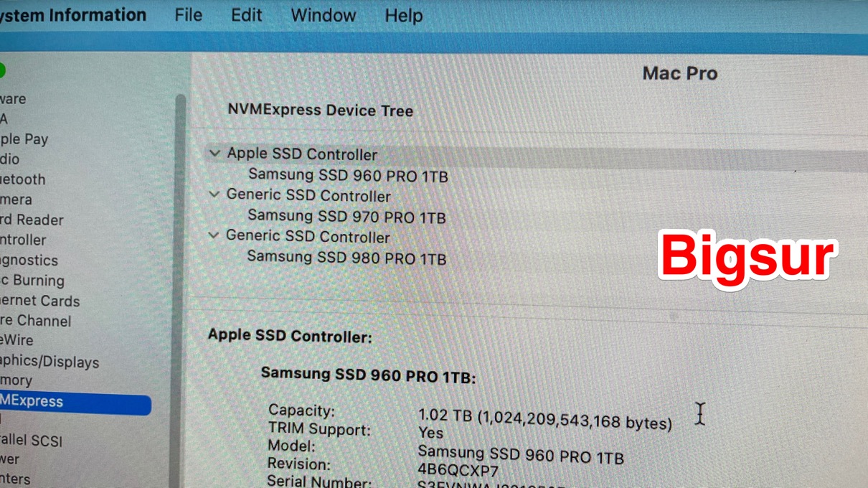Select the Apple SSD Controller row
The height and width of the screenshot is (488, 868).
pyautogui.click(x=536, y=155)
